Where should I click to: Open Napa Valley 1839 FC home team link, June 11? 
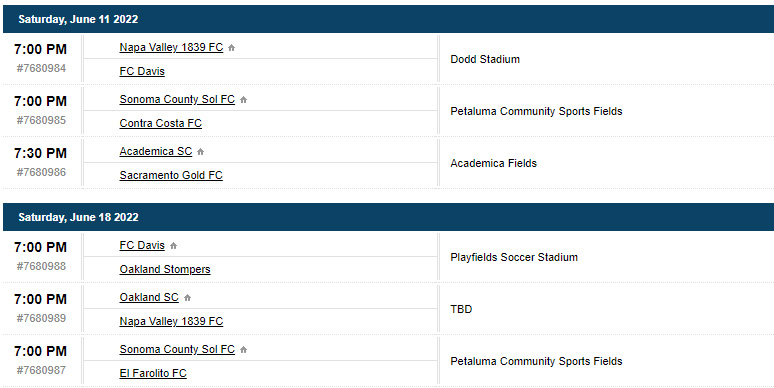point(171,47)
